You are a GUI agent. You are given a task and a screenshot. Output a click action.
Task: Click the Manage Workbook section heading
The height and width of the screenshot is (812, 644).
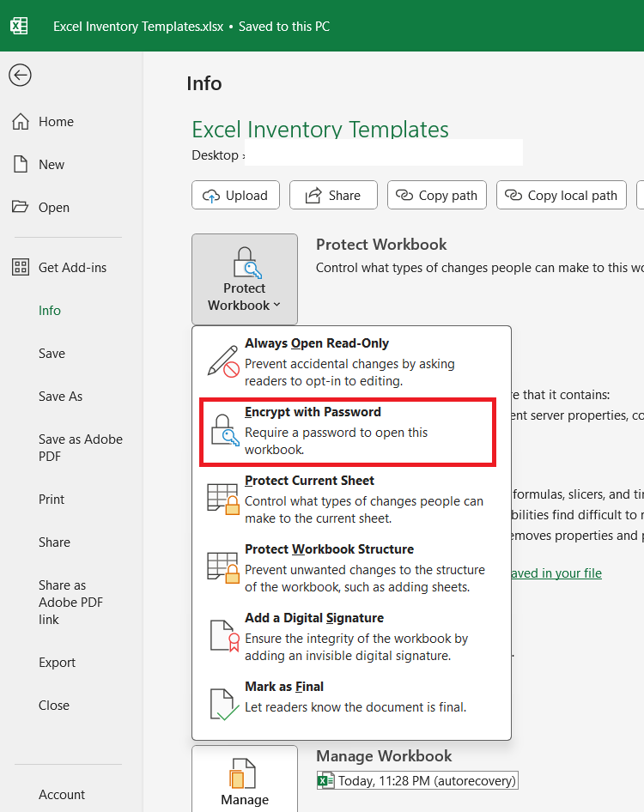(384, 756)
